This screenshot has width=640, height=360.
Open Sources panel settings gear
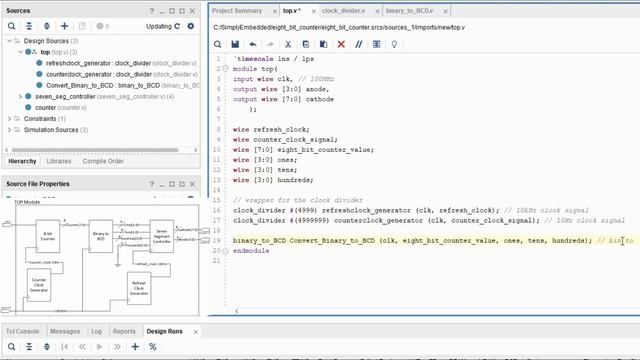coord(191,26)
